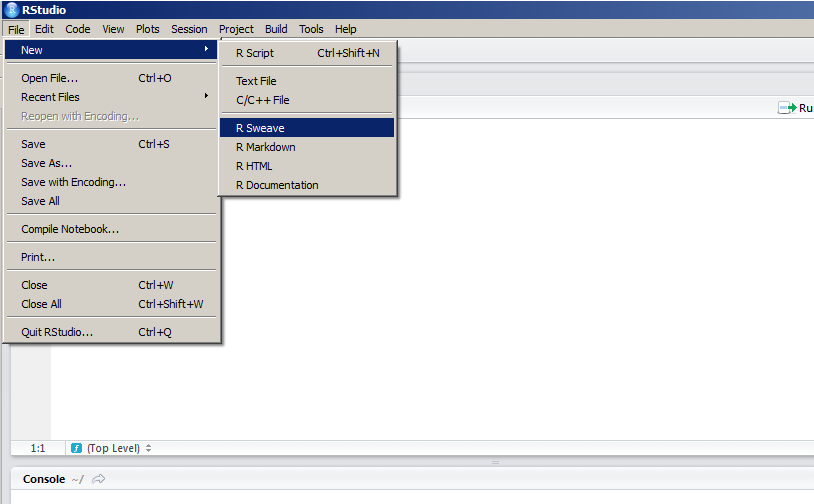Screen dimensions: 814x504
Task: Click the splitter between editor and console
Action: pos(493,462)
